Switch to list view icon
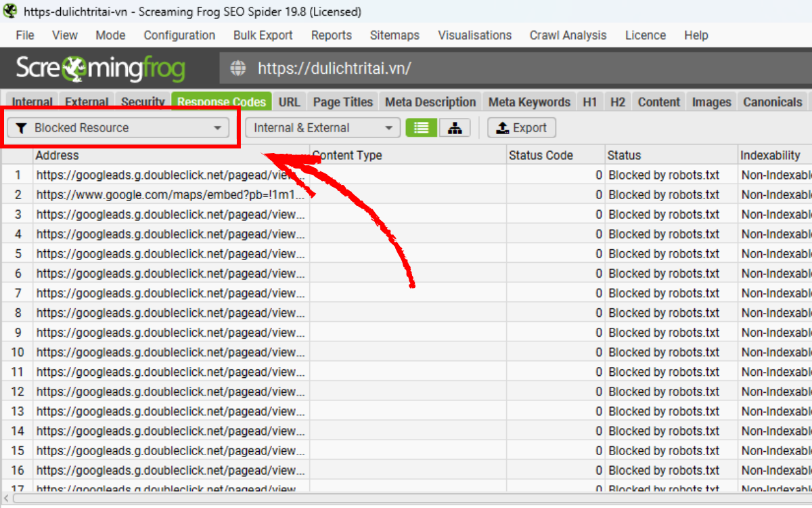This screenshot has height=508, width=812. click(x=421, y=128)
